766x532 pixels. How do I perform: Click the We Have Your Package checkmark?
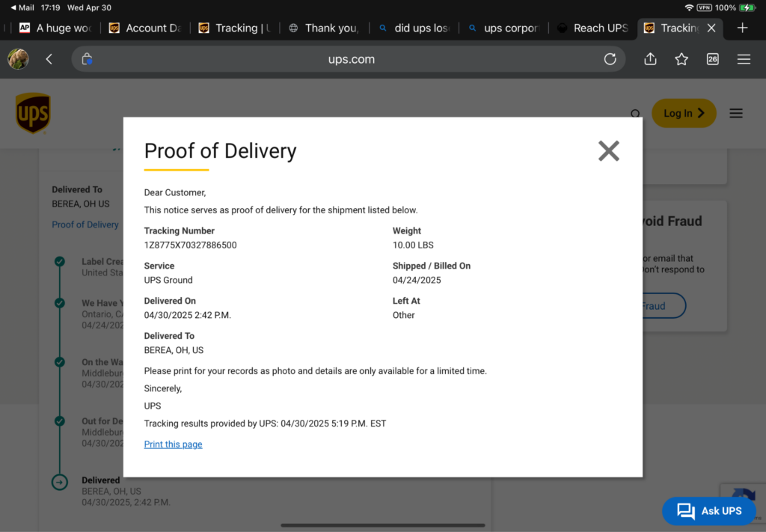pyautogui.click(x=60, y=303)
